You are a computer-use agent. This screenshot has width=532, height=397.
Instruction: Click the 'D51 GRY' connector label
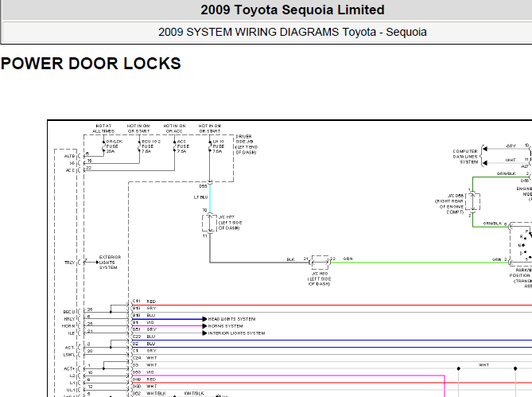tap(144, 329)
